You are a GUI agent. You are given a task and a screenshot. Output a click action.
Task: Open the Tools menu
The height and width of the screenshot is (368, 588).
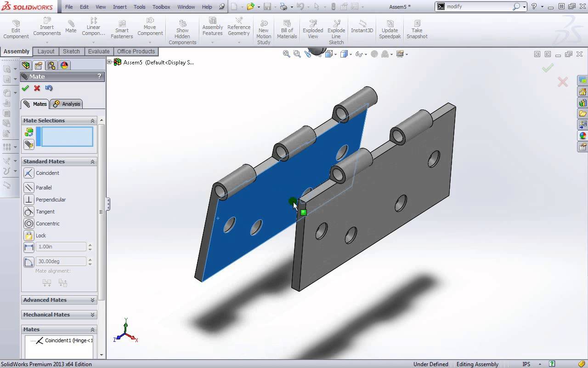click(140, 7)
